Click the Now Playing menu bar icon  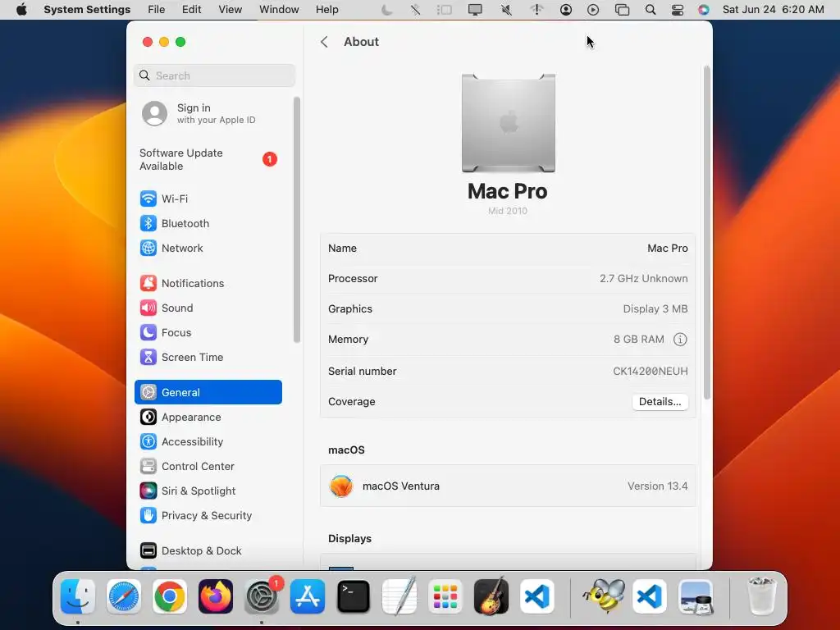(593, 10)
